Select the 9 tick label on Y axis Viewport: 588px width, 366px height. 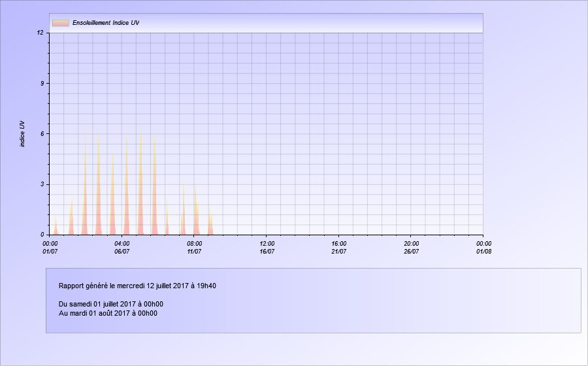point(41,83)
